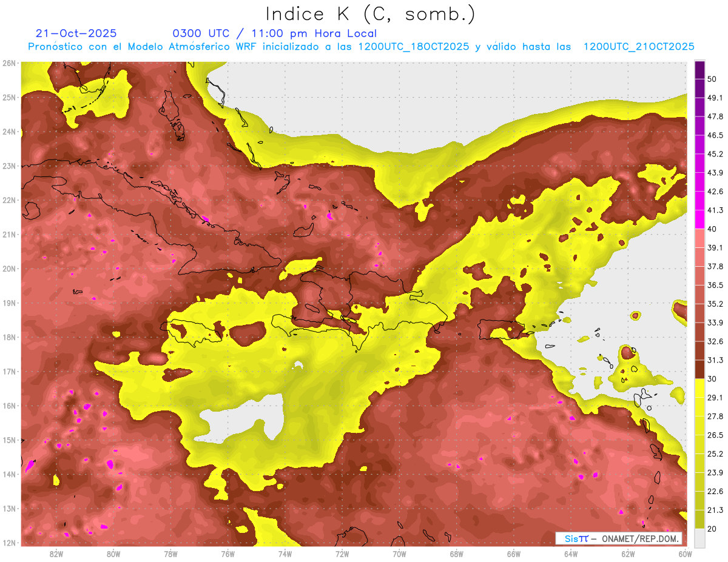Choose the light gray swatch below 20

click(699, 538)
